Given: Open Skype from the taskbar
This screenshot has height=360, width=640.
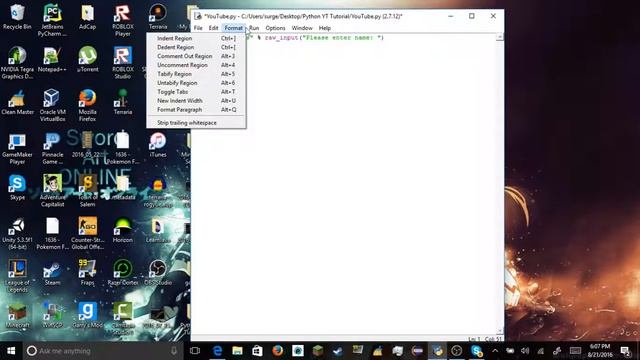Looking at the screenshot, I should (x=477, y=351).
